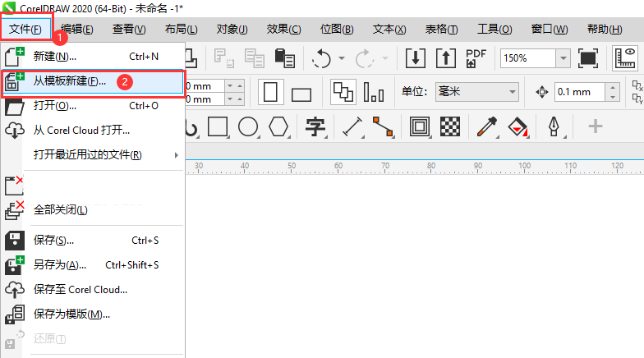Select the Color Eyedropper tool
644x358 pixels.
point(486,126)
